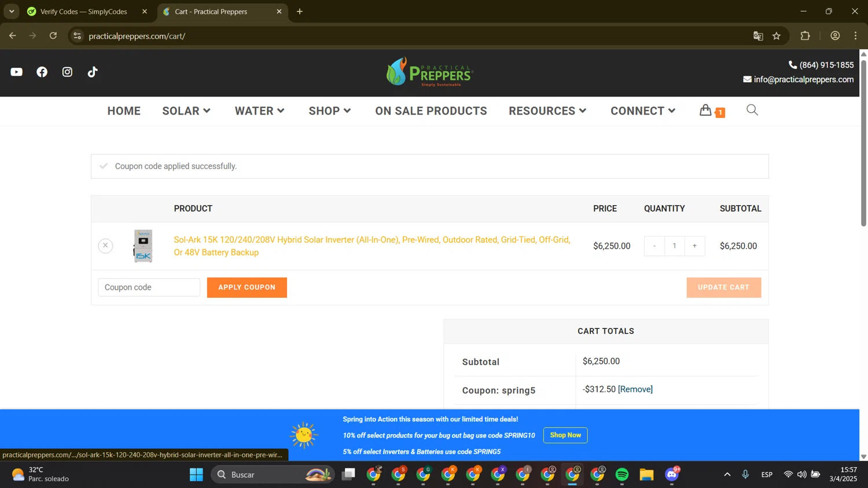The height and width of the screenshot is (488, 868).
Task: Switch to Verify Codes — SimplyCodes tab
Action: [83, 12]
